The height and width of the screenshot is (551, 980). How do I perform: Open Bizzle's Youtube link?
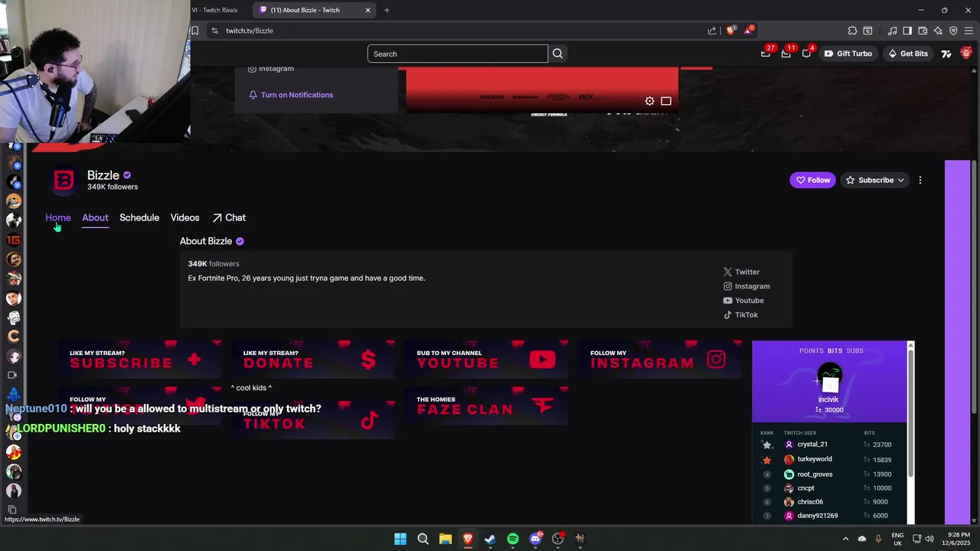coord(743,300)
